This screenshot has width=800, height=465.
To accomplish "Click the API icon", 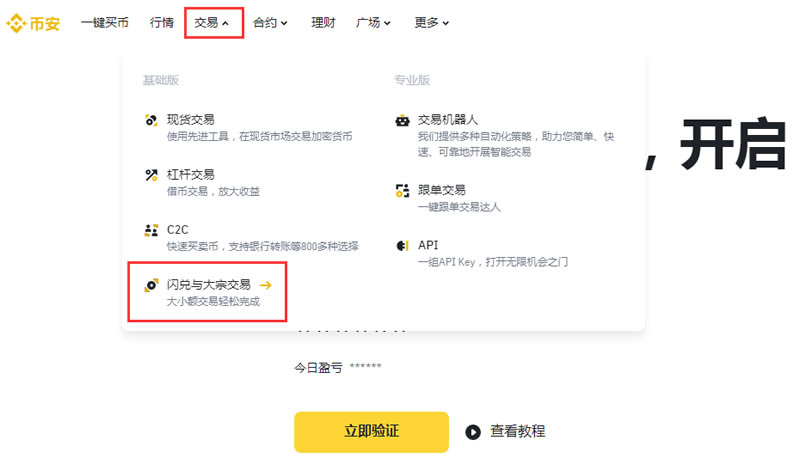I will (x=402, y=245).
